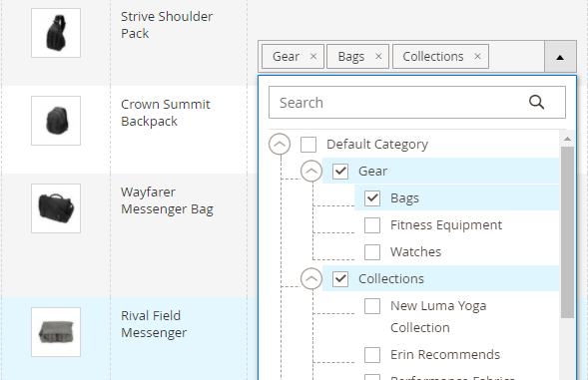Screen dimensions: 588x380
Task: Open the Strive Shoulder Pack thumbnail
Action: [56, 33]
